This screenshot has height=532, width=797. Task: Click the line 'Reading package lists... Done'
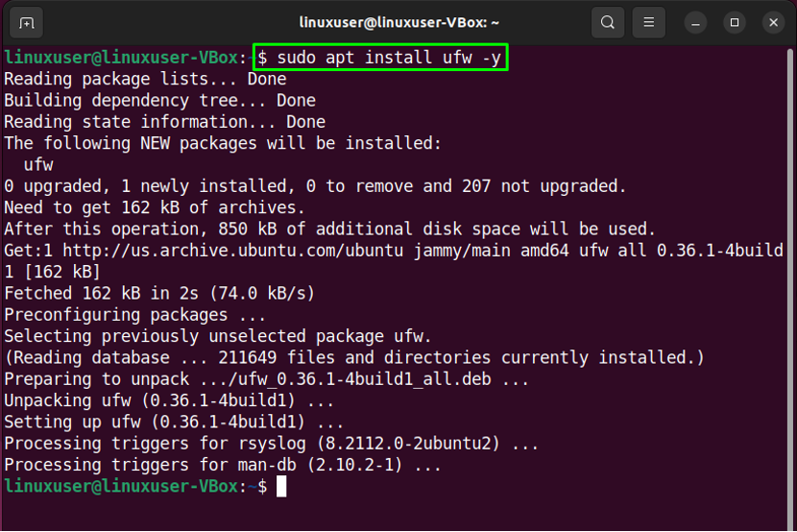tap(145, 80)
